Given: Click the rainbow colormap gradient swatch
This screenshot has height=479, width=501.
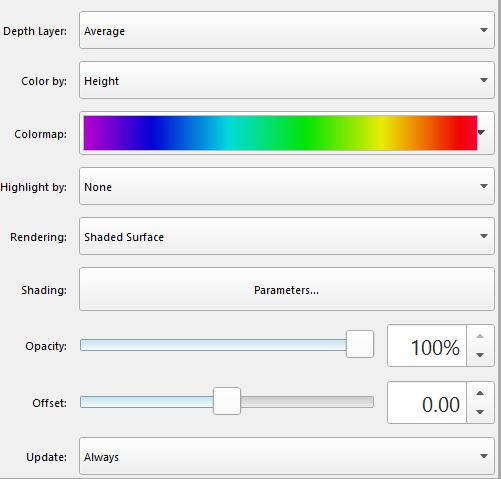Looking at the screenshot, I should (x=280, y=133).
